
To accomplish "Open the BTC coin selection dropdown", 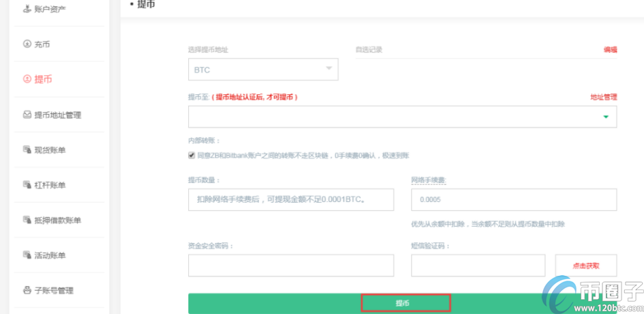I will tap(263, 70).
